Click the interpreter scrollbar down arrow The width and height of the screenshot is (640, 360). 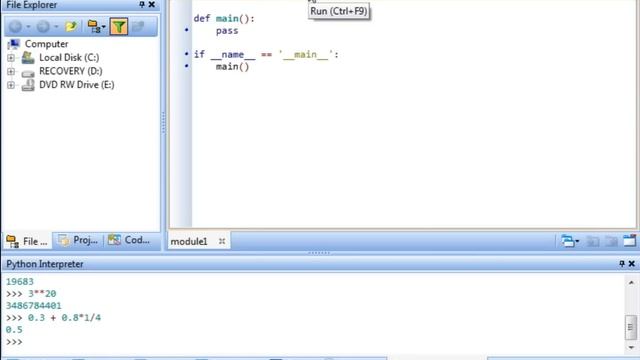[631, 347]
